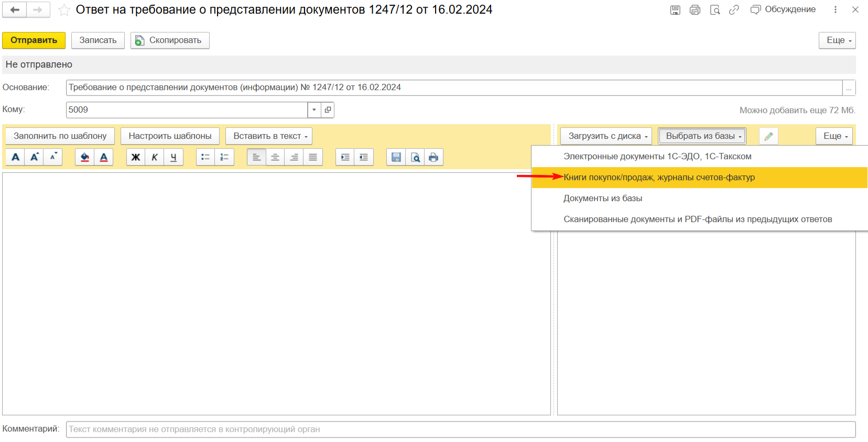Open the attachments Еще dropdown
The width and height of the screenshot is (868, 442).
point(834,136)
